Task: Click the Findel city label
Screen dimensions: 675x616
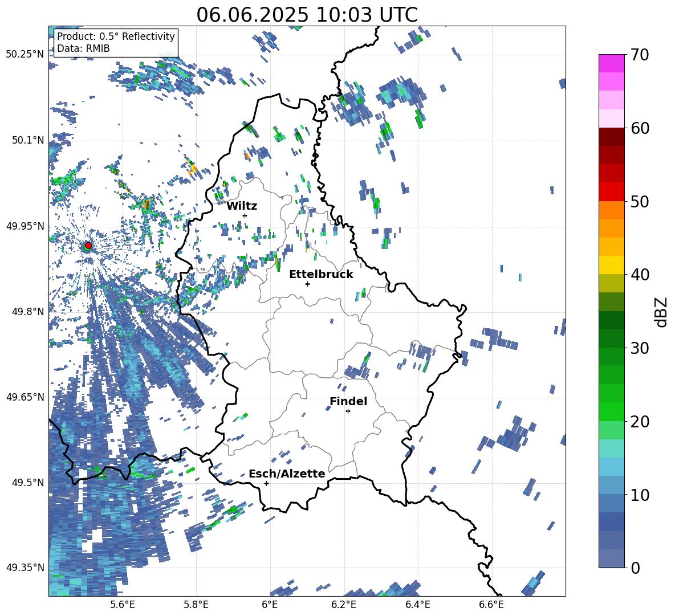Action: pos(348,401)
